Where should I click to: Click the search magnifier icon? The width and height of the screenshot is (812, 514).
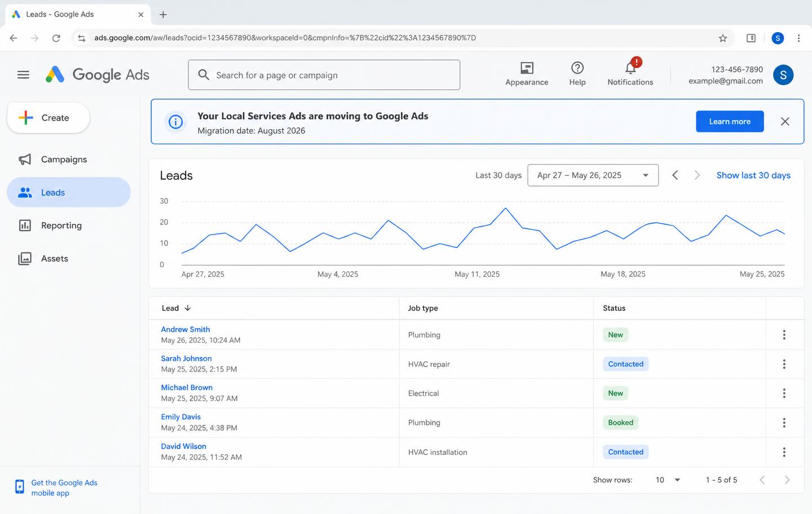[x=204, y=74]
